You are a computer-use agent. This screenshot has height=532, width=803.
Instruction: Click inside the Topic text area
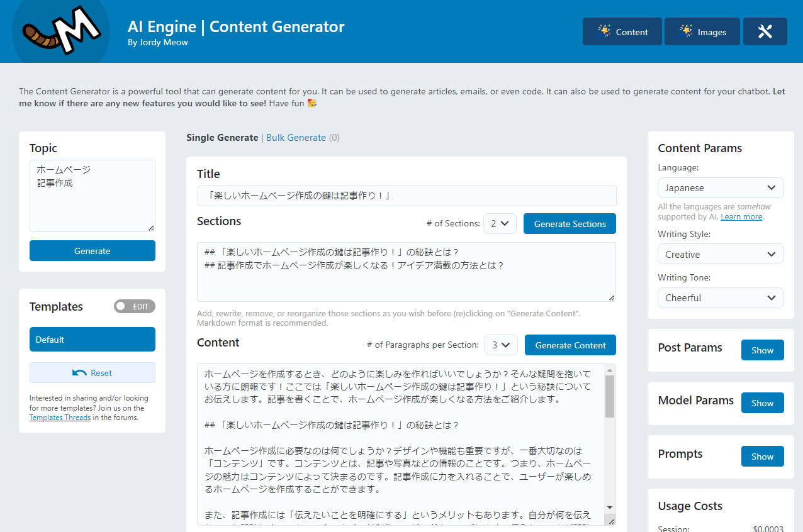(x=93, y=196)
